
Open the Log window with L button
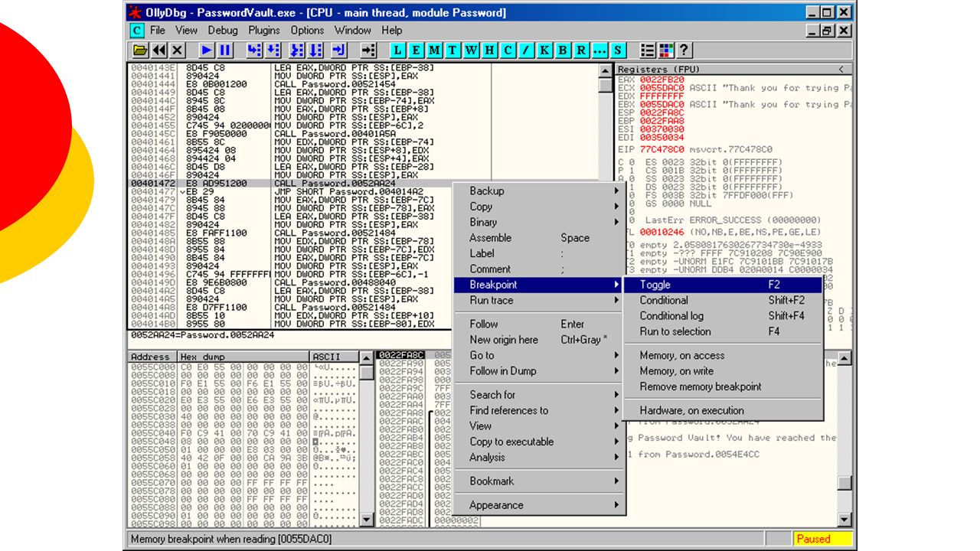coord(397,51)
